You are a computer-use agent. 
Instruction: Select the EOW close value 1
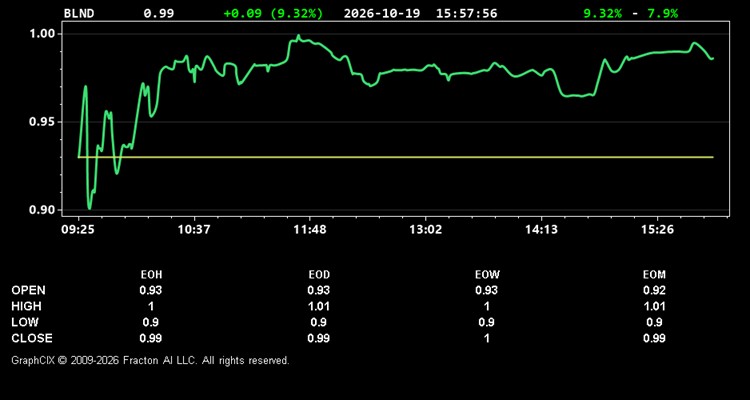point(486,338)
